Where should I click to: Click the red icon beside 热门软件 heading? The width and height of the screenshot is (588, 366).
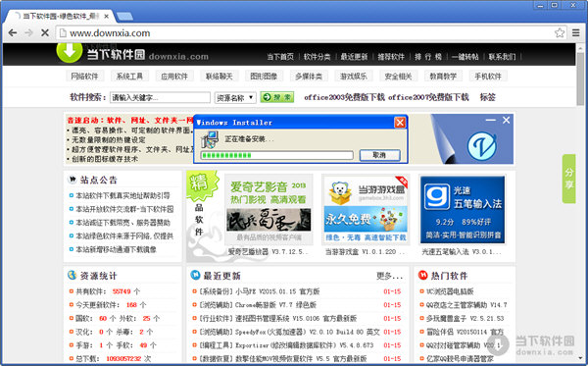pos(423,275)
